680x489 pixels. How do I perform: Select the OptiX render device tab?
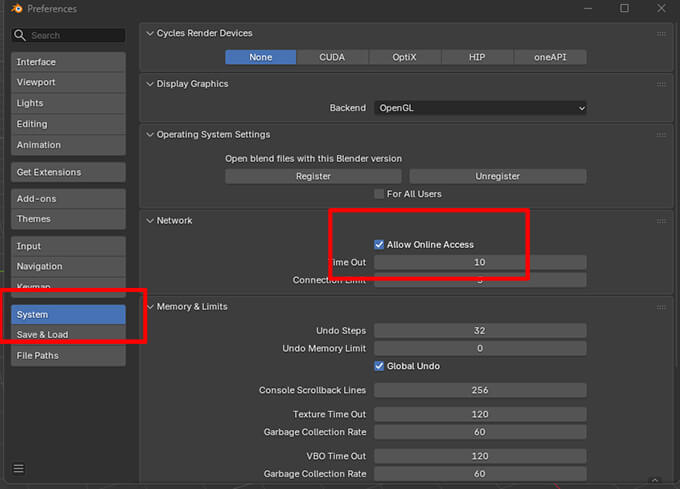click(405, 57)
